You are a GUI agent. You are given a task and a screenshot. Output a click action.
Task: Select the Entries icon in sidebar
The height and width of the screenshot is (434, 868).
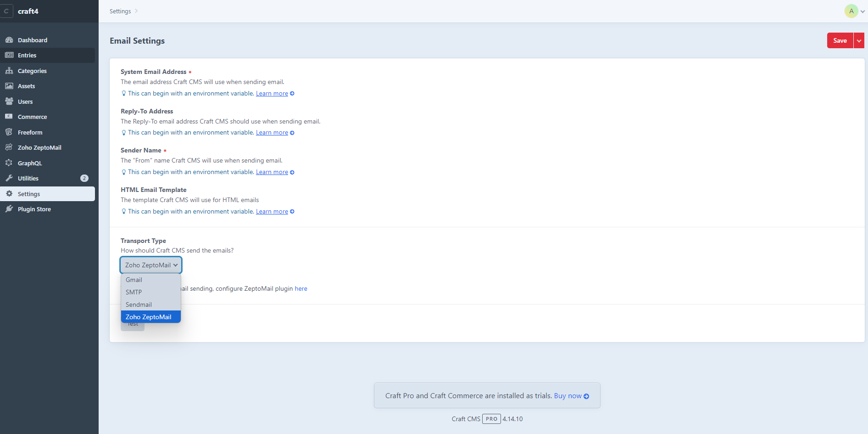coord(9,55)
